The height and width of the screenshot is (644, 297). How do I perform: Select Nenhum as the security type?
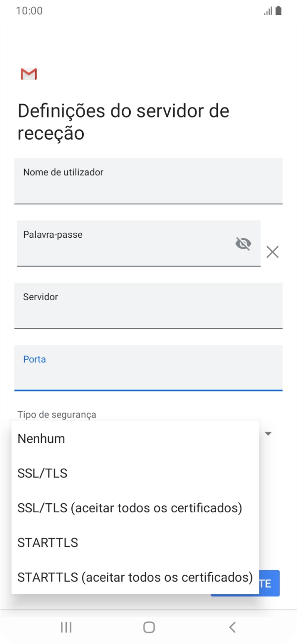(x=41, y=438)
